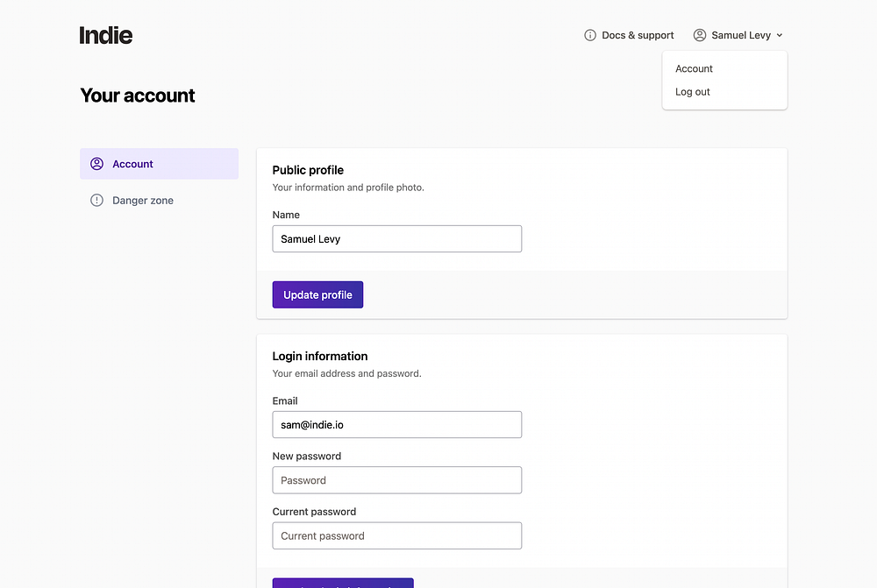Choose Account from the user dropdown menu
Screen dimensions: 877x588
click(x=694, y=68)
